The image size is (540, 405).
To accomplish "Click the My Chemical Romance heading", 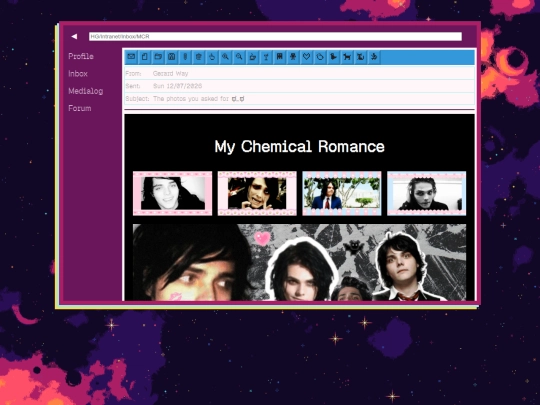I will (x=299, y=147).
